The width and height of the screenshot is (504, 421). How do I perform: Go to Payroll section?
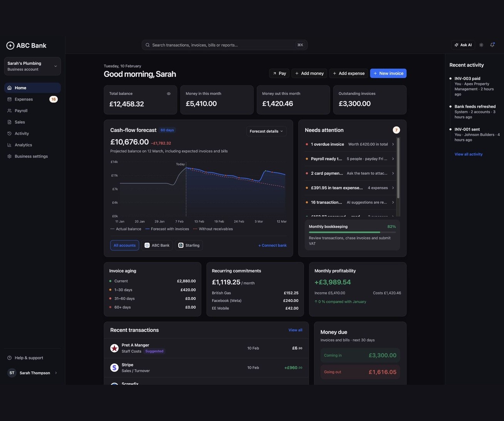click(32, 111)
